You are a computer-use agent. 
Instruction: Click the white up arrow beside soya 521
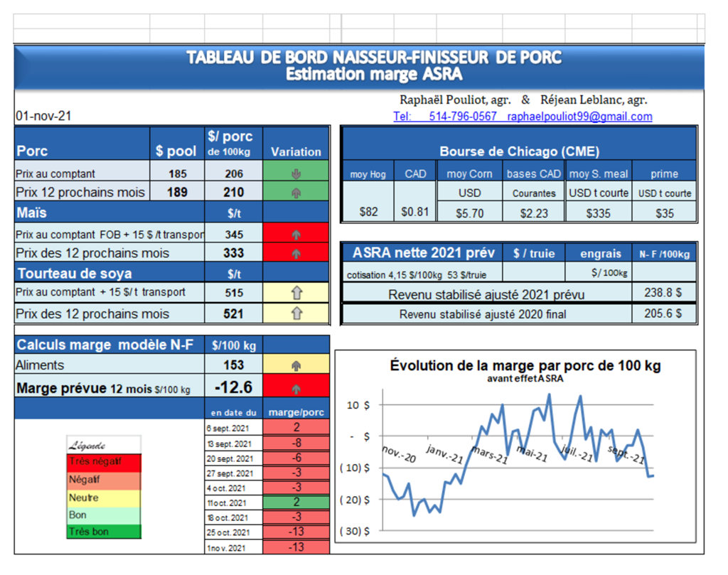coord(296,313)
